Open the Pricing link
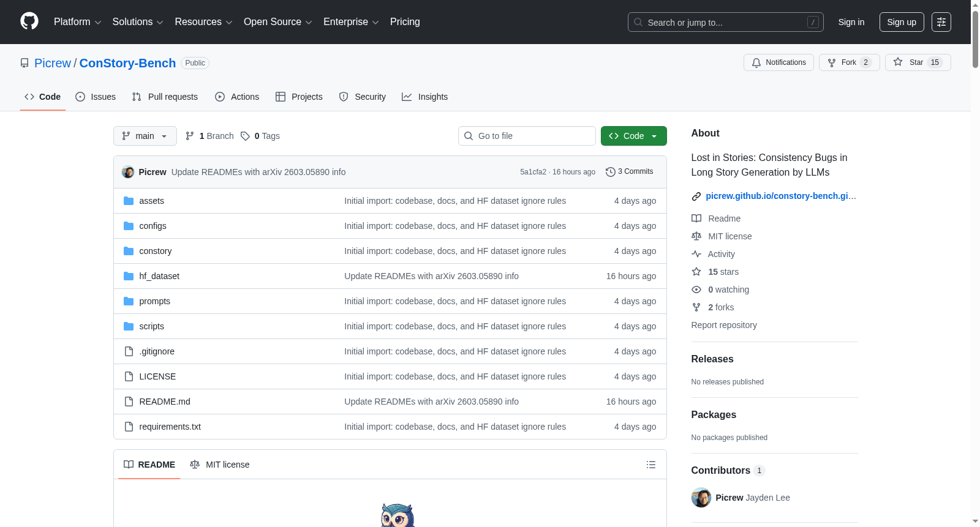The image size is (980, 527). point(405,22)
